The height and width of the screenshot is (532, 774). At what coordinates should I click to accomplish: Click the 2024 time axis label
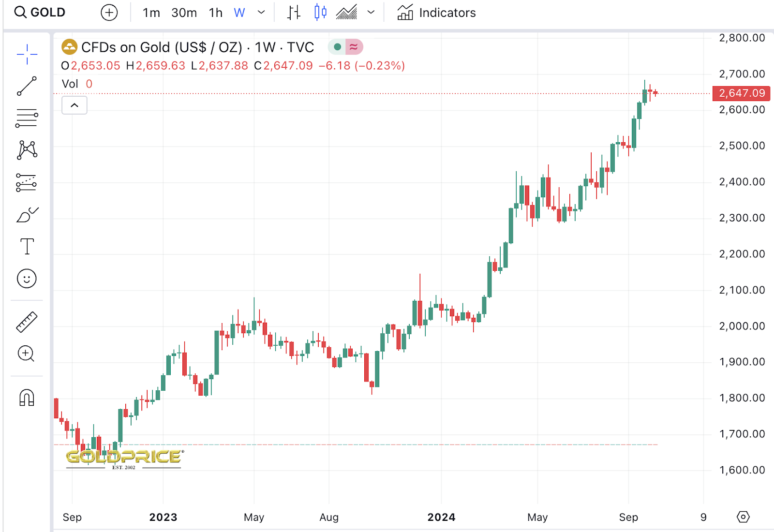click(x=442, y=517)
